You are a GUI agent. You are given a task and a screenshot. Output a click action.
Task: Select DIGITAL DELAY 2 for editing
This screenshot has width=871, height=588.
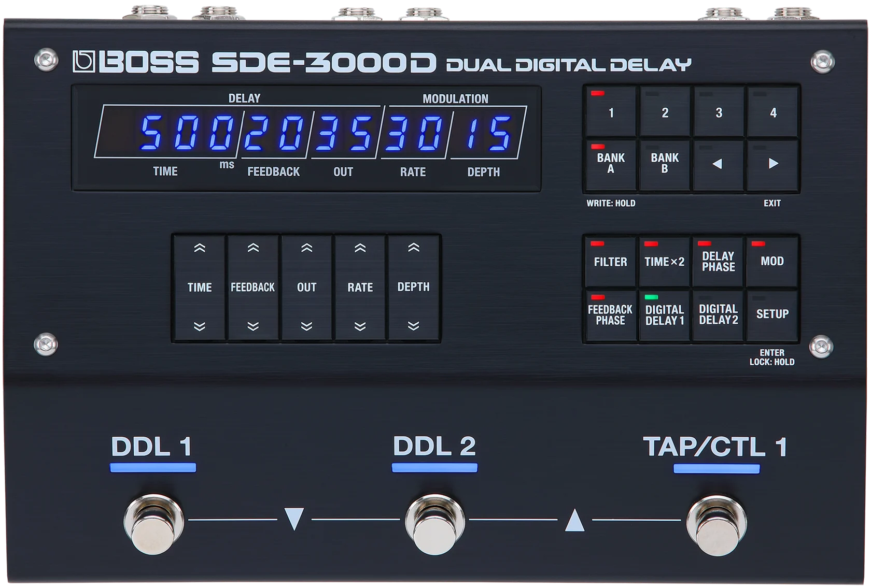click(x=719, y=315)
